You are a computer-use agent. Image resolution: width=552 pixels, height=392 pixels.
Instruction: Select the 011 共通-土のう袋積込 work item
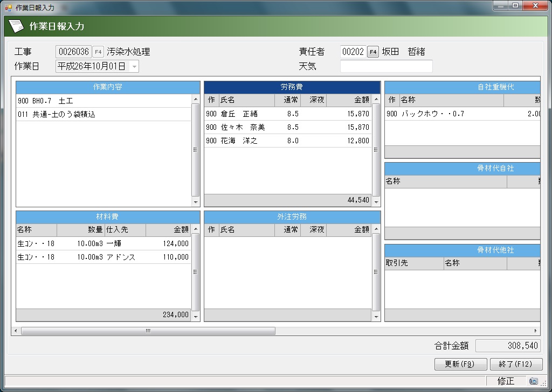coord(103,114)
